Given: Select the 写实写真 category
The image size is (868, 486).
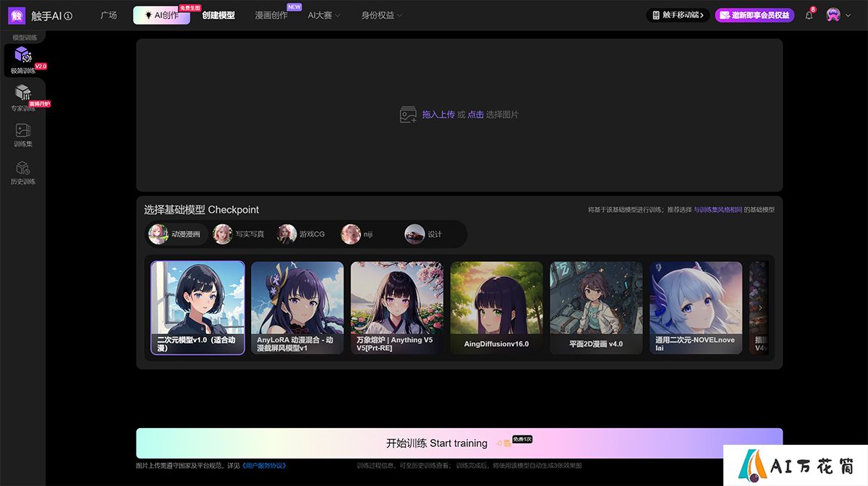Looking at the screenshot, I should pos(239,234).
